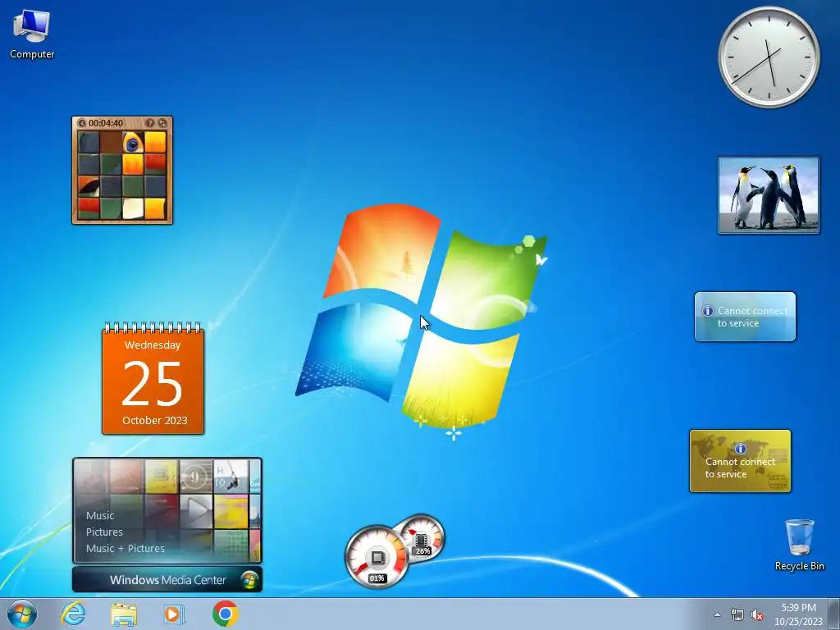This screenshot has height=630, width=840.
Task: Select the Recycle Bin desktop icon
Action: click(799, 545)
